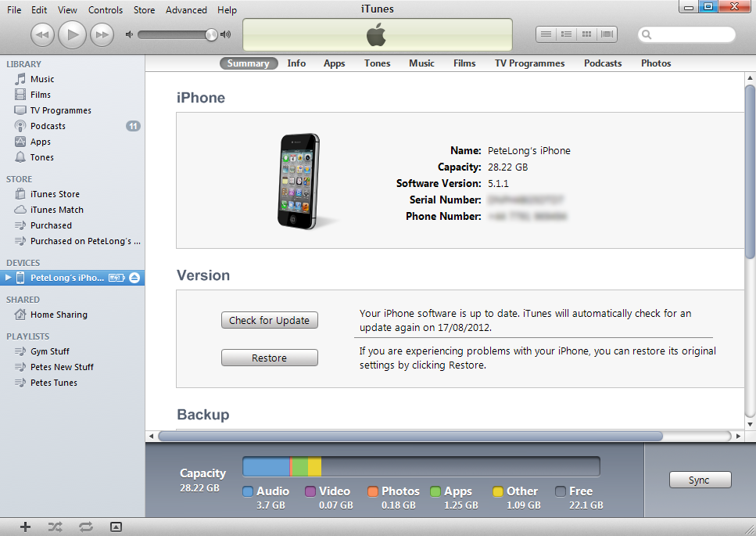Switch to the Podcasts tab
The image size is (756, 536).
click(x=603, y=63)
